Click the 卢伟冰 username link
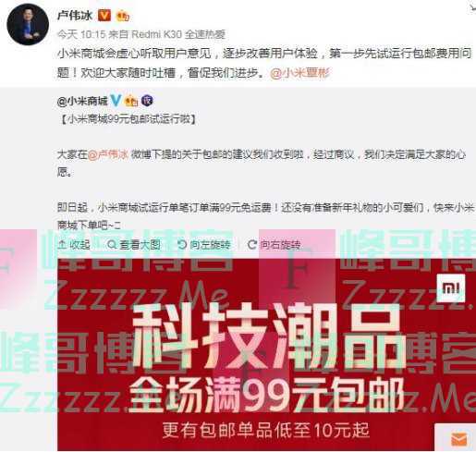 (x=75, y=15)
